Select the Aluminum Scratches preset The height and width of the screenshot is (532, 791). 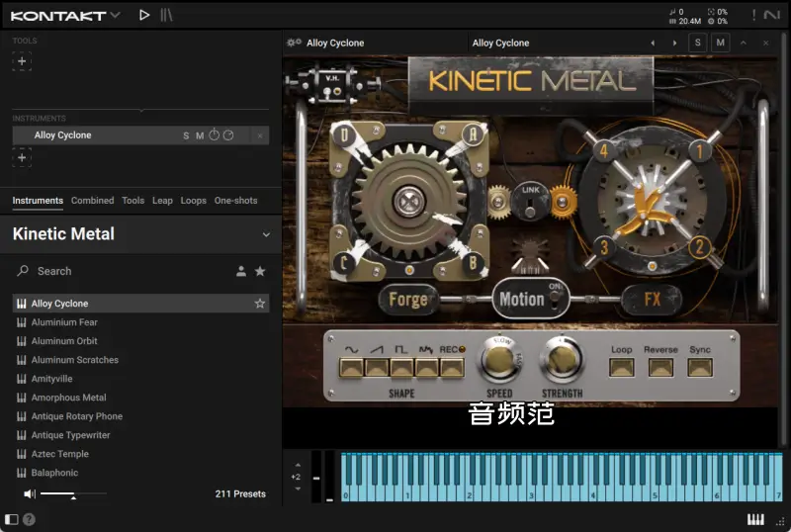(x=140, y=360)
